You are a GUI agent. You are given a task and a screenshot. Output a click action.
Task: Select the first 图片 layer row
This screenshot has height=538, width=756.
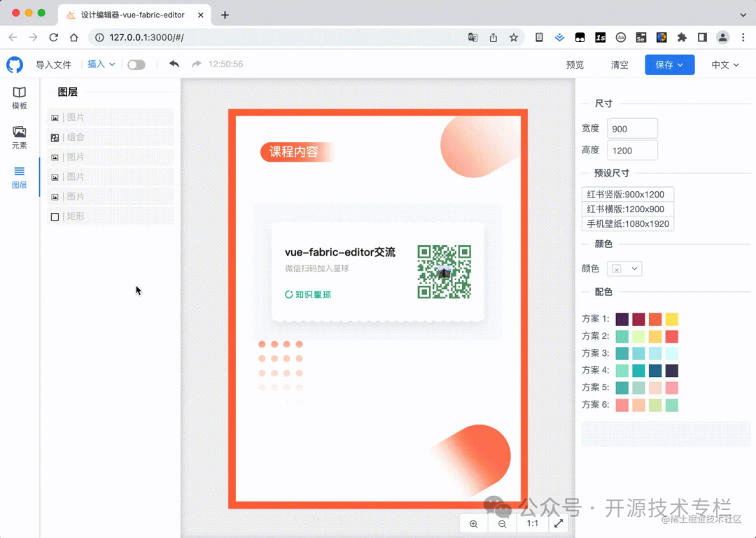pyautogui.click(x=111, y=118)
